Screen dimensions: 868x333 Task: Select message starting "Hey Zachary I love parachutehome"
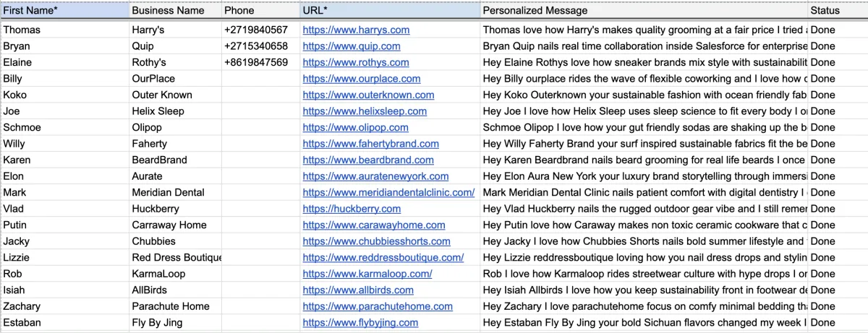point(644,306)
